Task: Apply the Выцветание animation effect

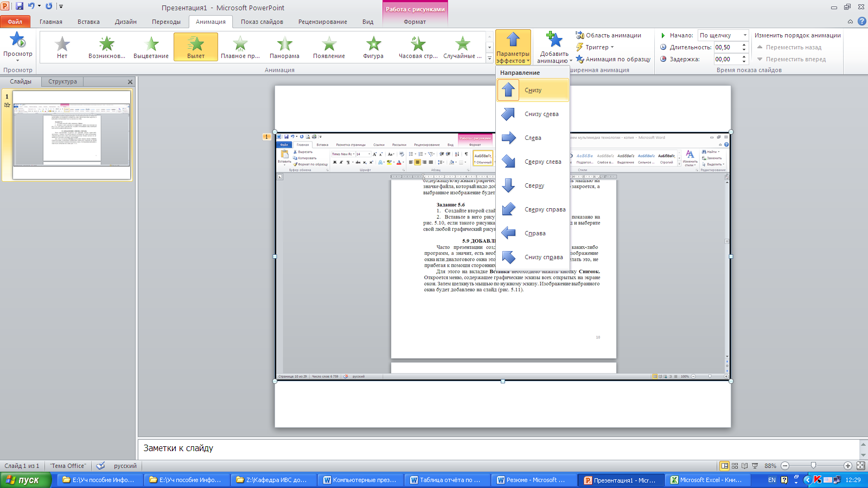Action: click(x=151, y=47)
